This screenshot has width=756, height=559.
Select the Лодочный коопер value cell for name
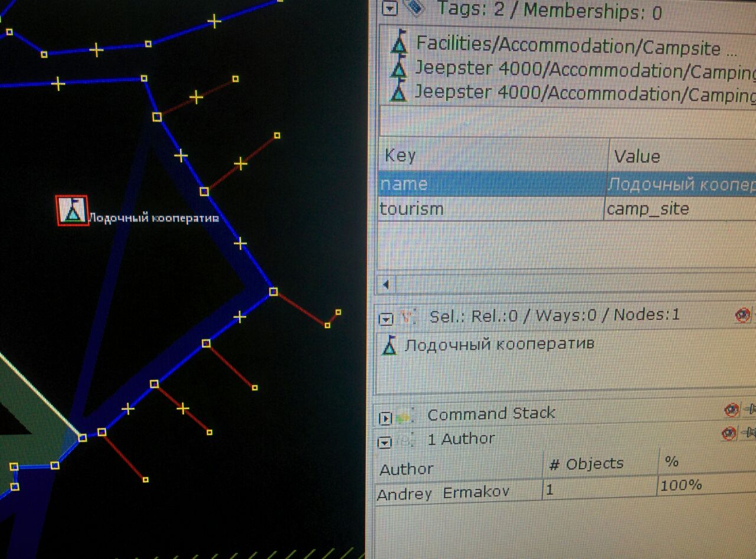(x=682, y=184)
